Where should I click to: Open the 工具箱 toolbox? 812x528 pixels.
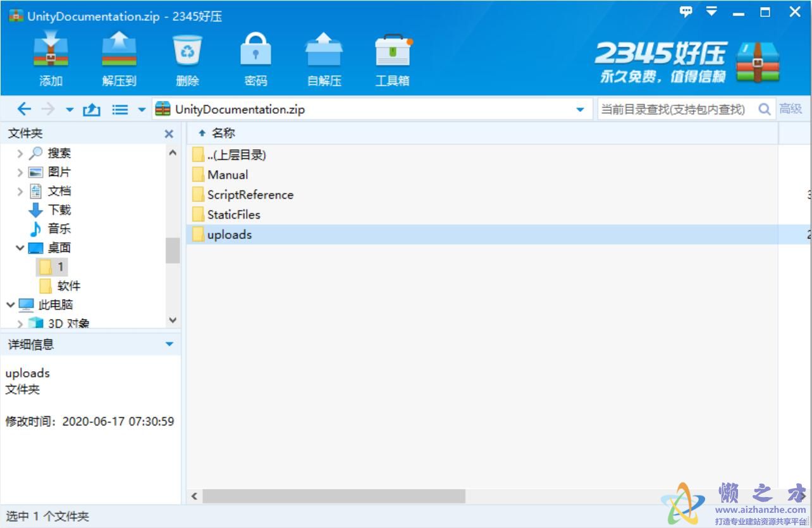click(x=393, y=59)
